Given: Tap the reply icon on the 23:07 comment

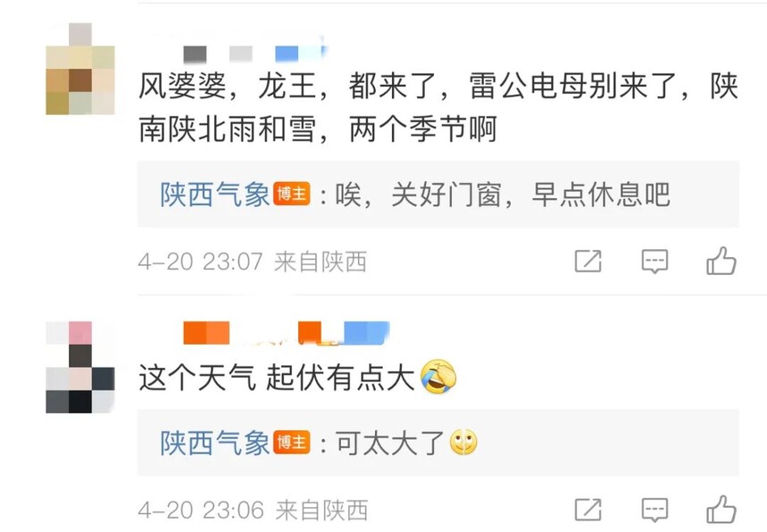Looking at the screenshot, I should point(654,262).
